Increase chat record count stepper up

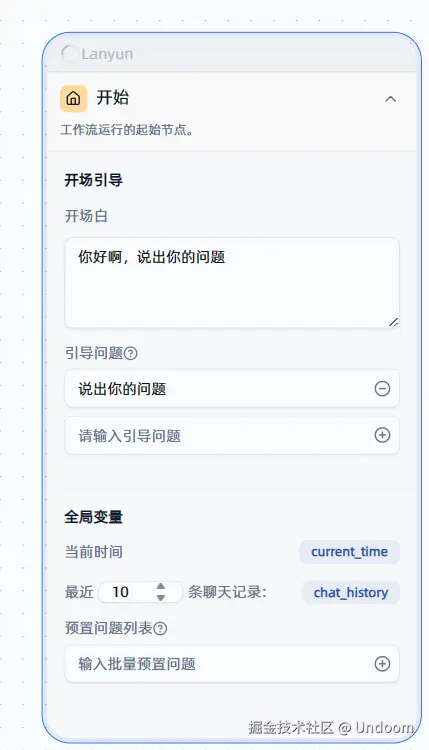(x=161, y=586)
